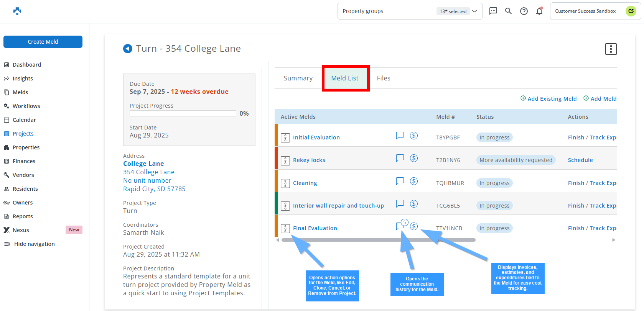Open chat history for Final Evaluation meld

400,226
